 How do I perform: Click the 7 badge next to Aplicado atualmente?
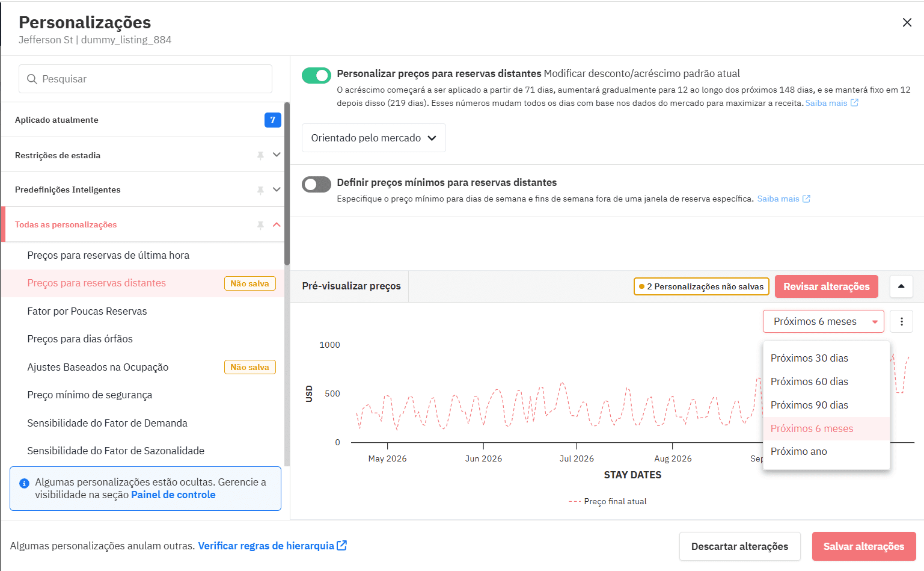[x=272, y=120]
